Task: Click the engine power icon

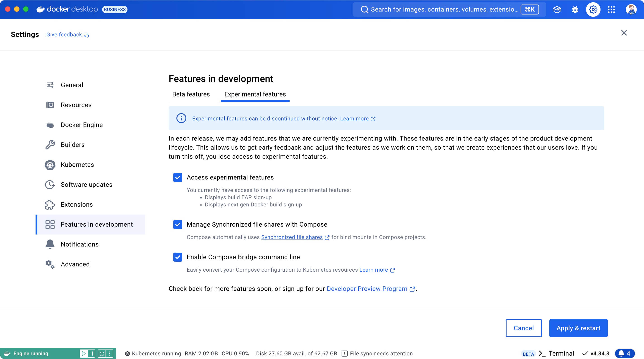Action: tap(102, 354)
